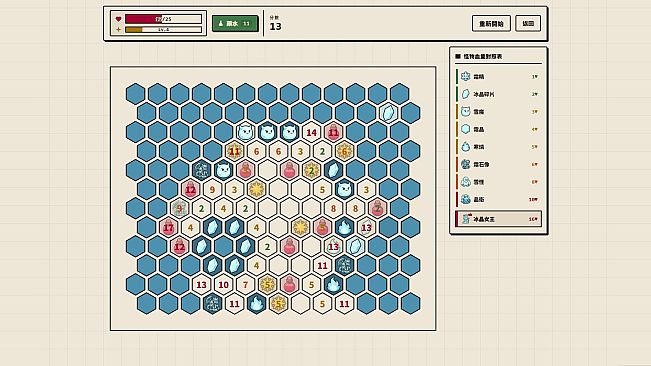
Task: Click the red heart health icon
Action: coord(118,19)
